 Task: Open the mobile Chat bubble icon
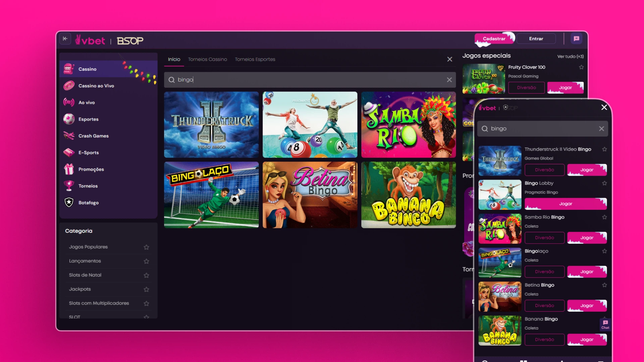605,324
